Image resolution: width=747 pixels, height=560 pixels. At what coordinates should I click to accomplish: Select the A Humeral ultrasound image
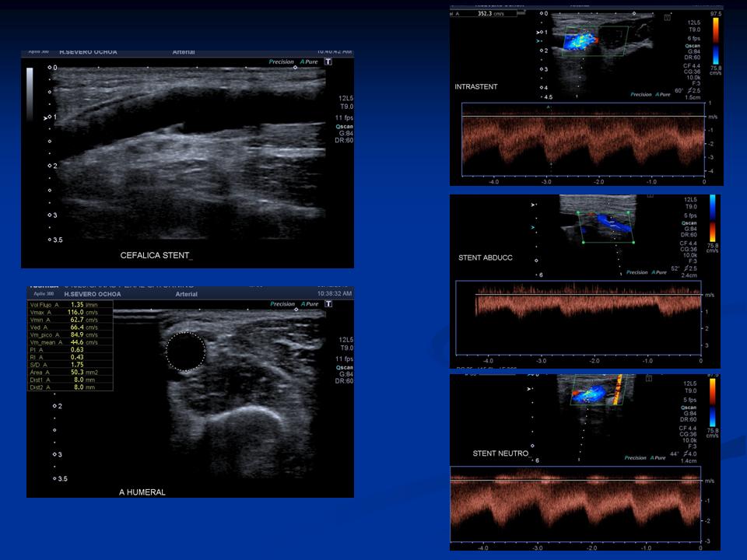pyautogui.click(x=190, y=392)
